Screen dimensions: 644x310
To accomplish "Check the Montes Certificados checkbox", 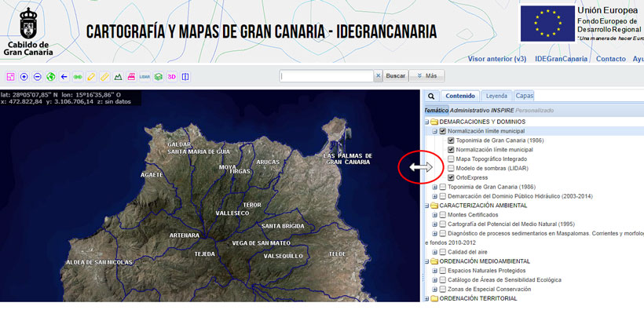I will coord(442,215).
